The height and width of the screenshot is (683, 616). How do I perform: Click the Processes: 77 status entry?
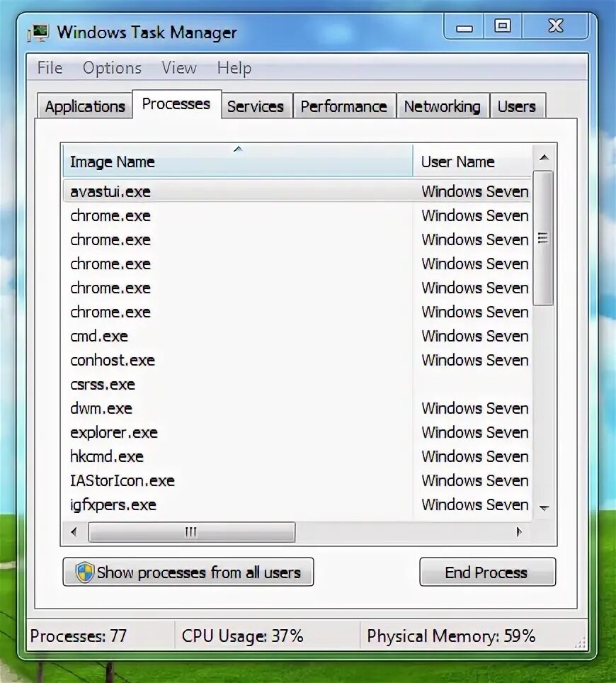(x=79, y=636)
